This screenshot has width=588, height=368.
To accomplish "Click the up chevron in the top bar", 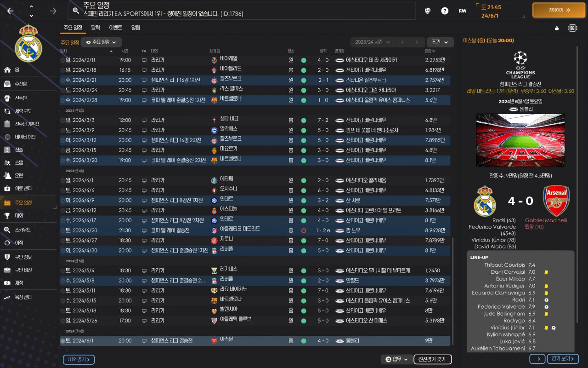I will coord(31,6).
